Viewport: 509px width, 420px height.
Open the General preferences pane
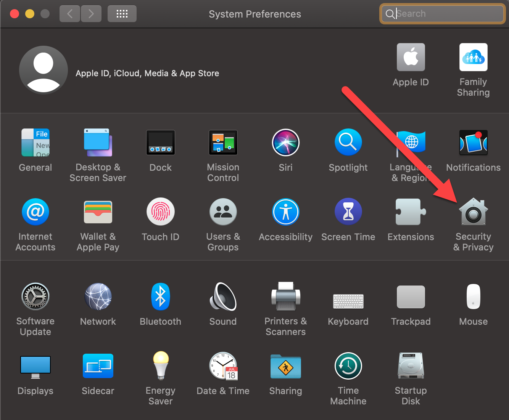[x=35, y=143]
